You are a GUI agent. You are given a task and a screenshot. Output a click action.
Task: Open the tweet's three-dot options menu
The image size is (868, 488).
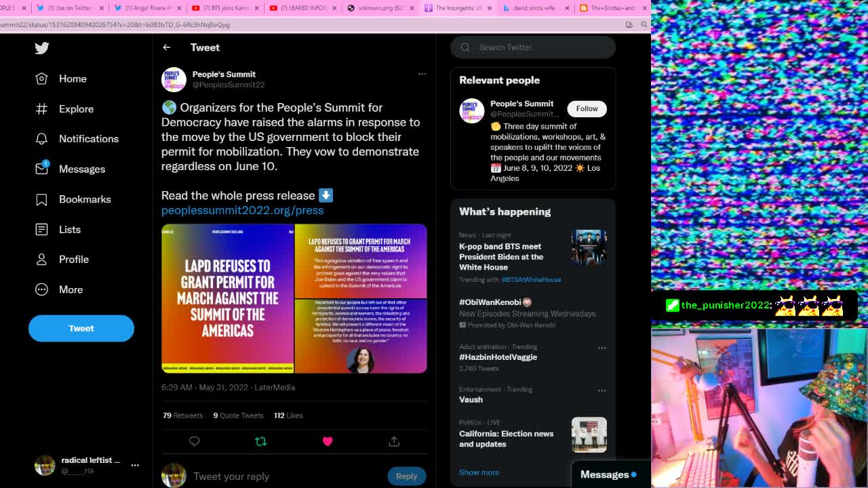pos(422,74)
